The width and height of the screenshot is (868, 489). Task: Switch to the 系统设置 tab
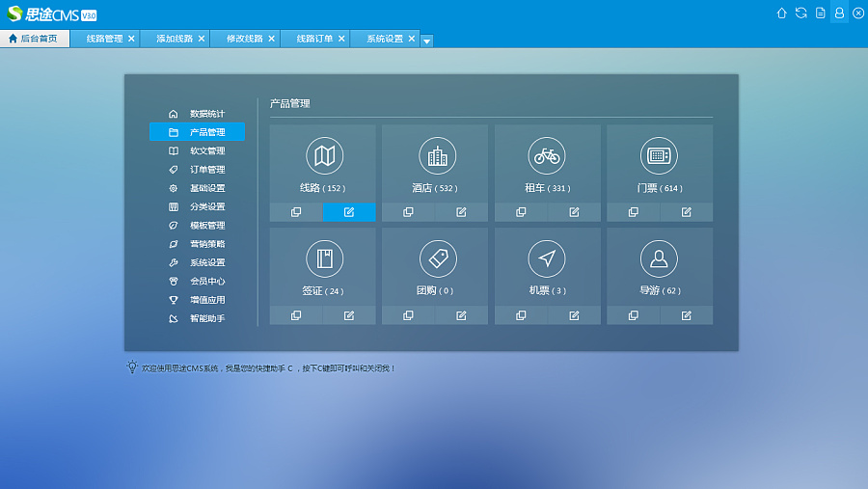[x=385, y=39]
